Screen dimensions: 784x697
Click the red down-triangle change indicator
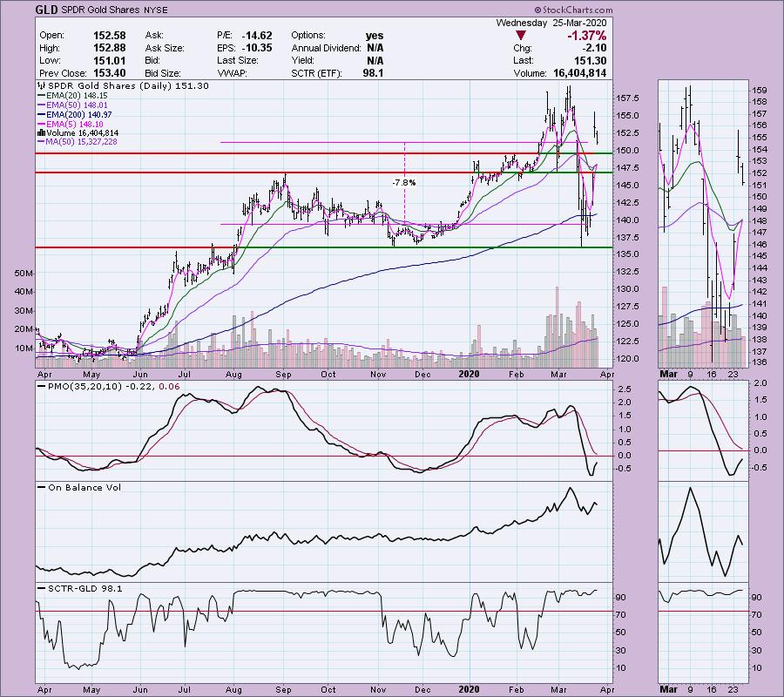pos(521,36)
